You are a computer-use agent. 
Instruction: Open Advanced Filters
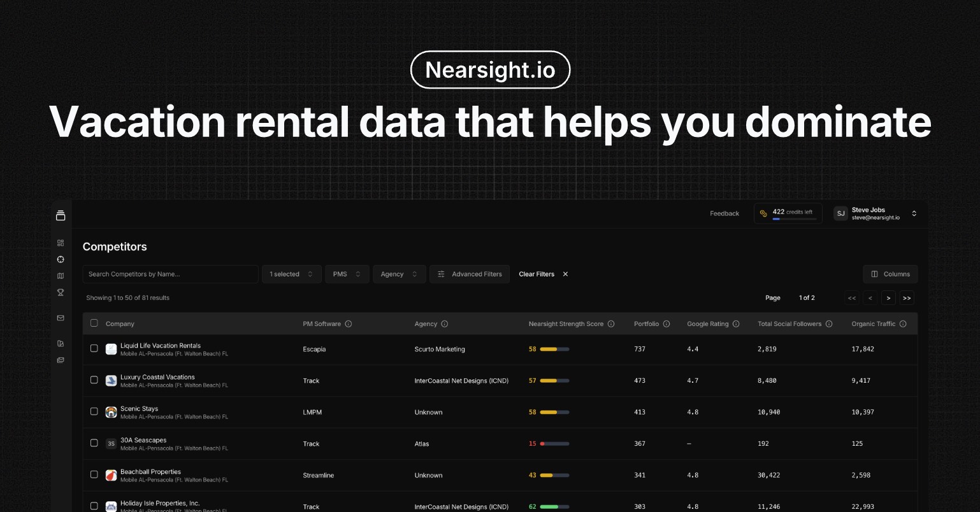click(470, 274)
